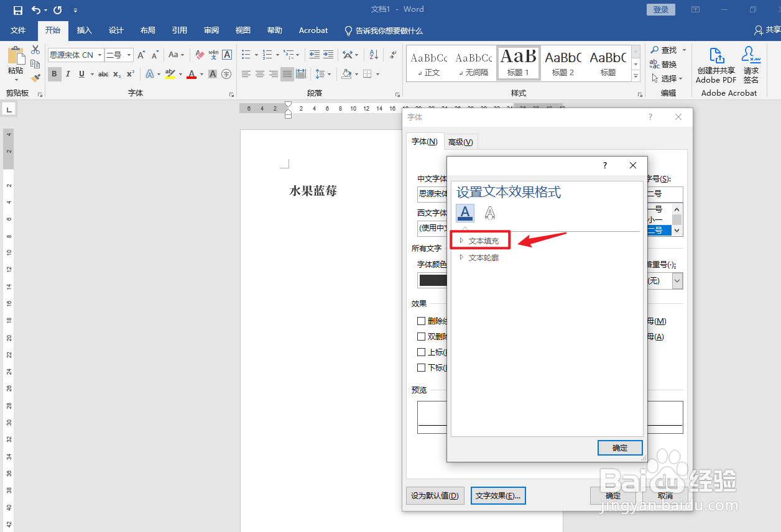
Task: Open the phonetic guide (wén) tool
Action: pos(213,55)
